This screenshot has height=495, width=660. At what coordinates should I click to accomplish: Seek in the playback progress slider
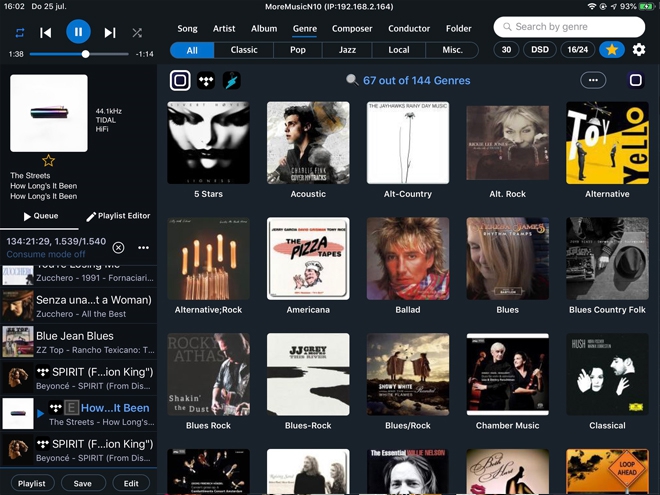click(x=79, y=54)
